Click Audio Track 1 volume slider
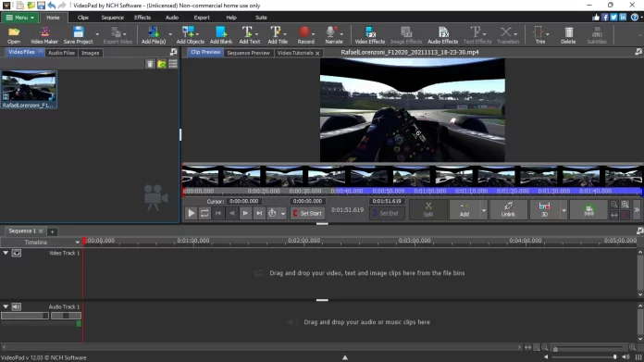The image size is (644, 362). pos(25,316)
